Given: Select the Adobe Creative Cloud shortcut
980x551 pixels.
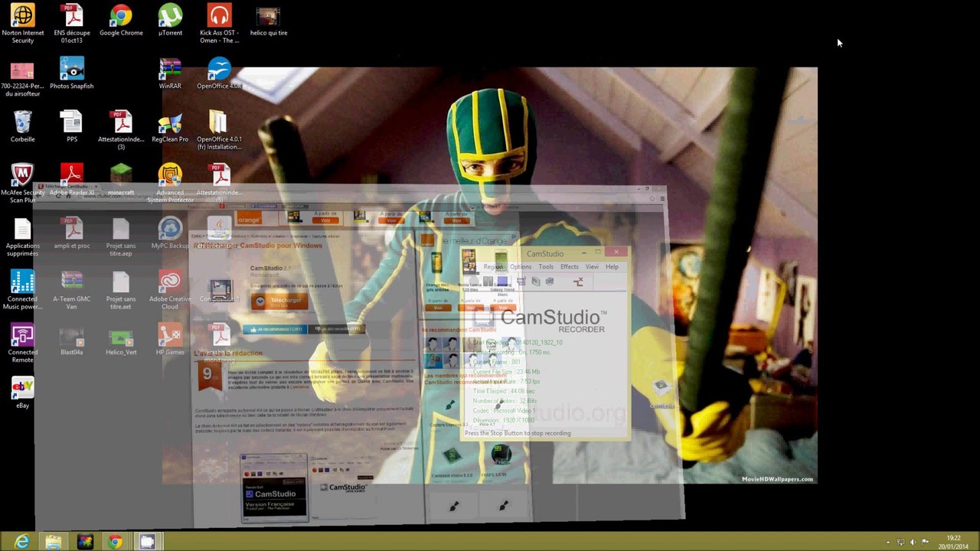Looking at the screenshot, I should (x=170, y=290).
